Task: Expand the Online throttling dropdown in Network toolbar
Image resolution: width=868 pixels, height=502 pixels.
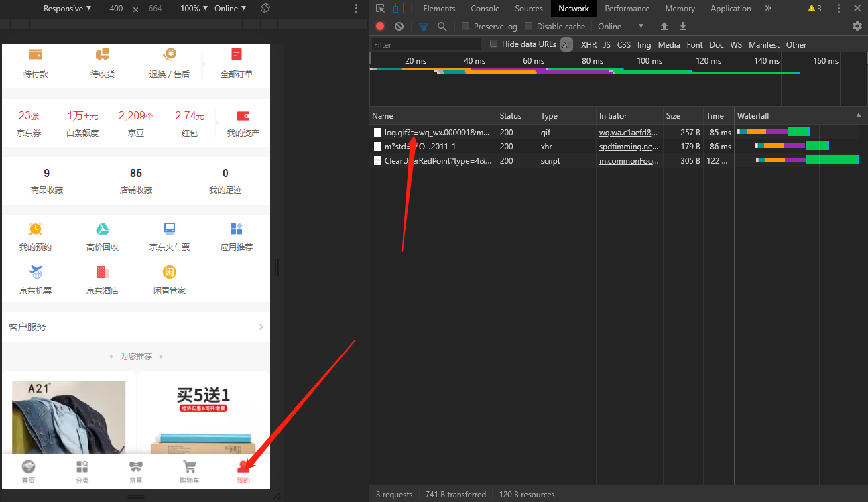Action: [x=621, y=26]
